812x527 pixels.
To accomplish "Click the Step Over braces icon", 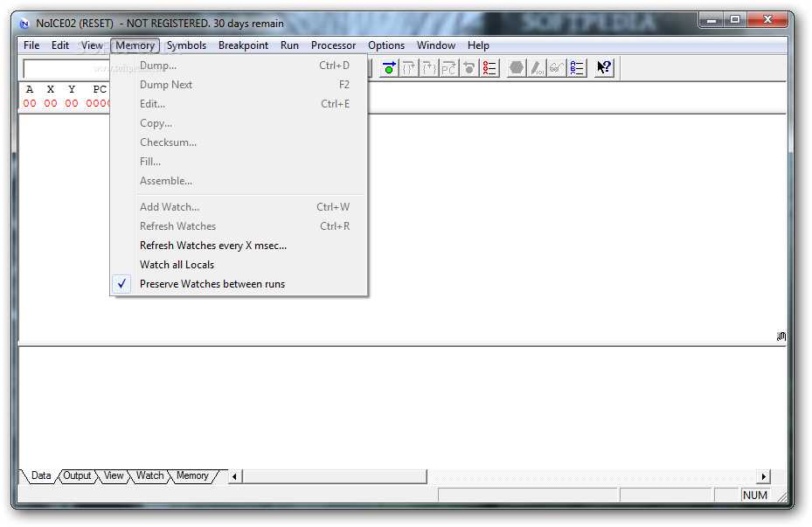I will tap(429, 68).
